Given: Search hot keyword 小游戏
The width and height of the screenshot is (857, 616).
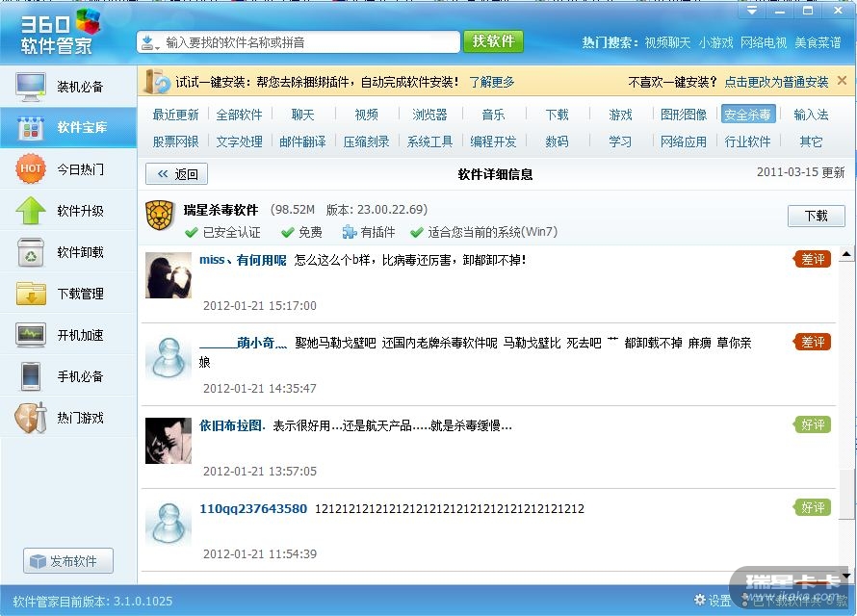Looking at the screenshot, I should coord(715,42).
